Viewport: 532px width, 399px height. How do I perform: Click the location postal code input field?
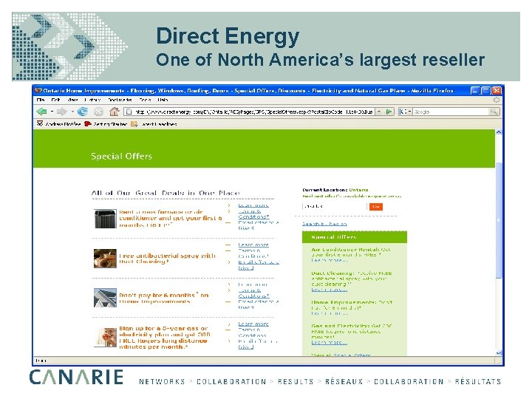tap(334, 206)
